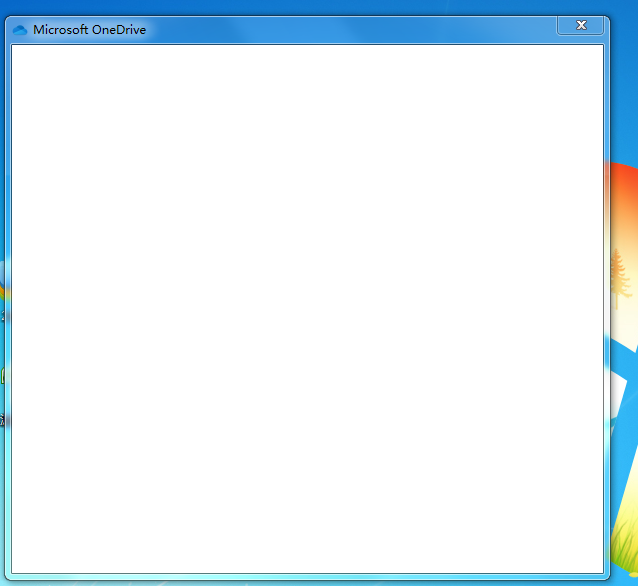Click the Microsoft OneDrive title text
The width and height of the screenshot is (638, 586).
point(89,30)
